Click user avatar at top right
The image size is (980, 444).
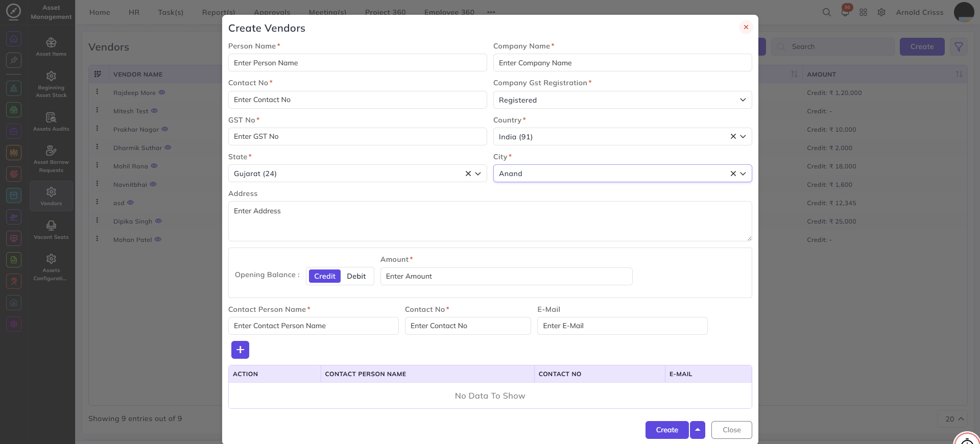pos(964,12)
